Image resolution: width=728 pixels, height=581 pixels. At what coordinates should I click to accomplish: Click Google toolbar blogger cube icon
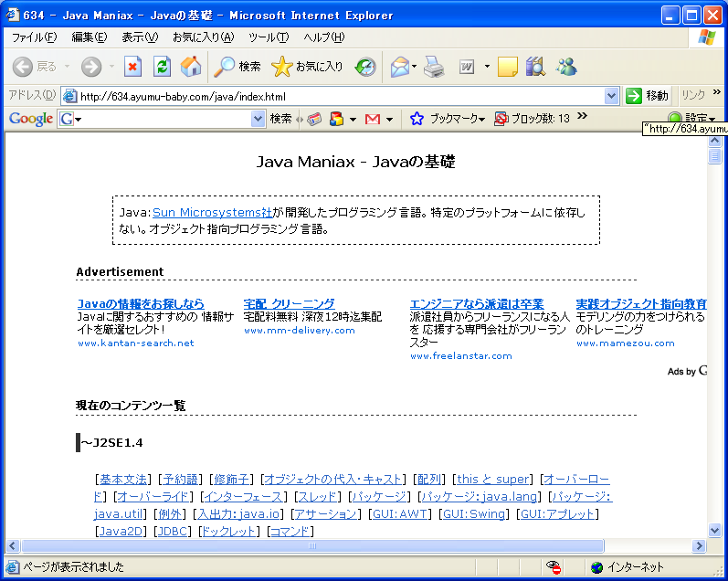click(336, 120)
